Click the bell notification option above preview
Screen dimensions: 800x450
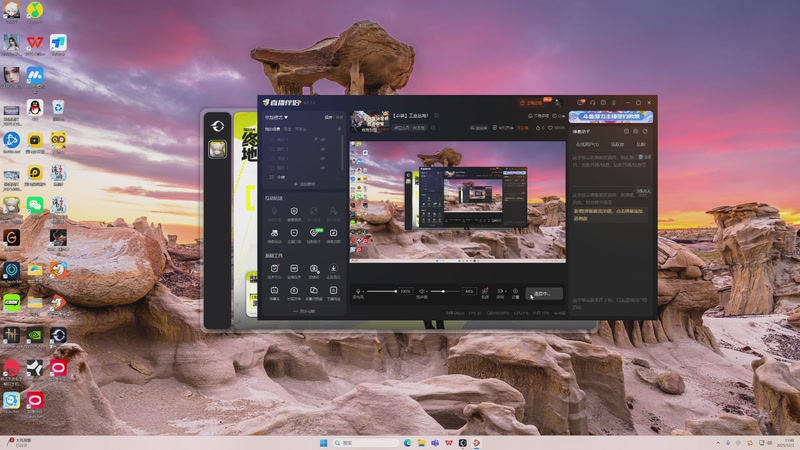tap(538, 116)
